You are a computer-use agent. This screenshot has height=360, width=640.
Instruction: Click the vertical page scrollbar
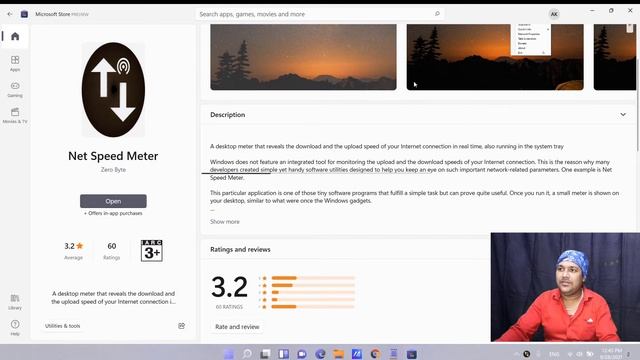pyautogui.click(x=638, y=104)
